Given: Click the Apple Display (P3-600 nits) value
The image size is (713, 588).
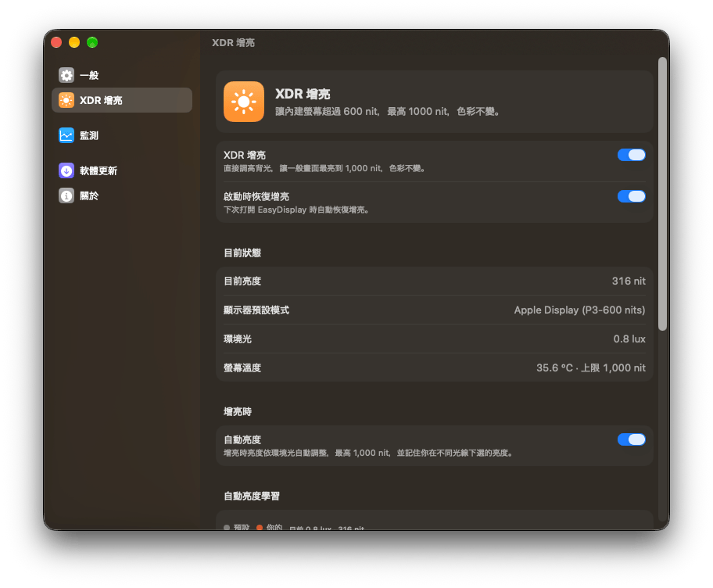Looking at the screenshot, I should (579, 310).
